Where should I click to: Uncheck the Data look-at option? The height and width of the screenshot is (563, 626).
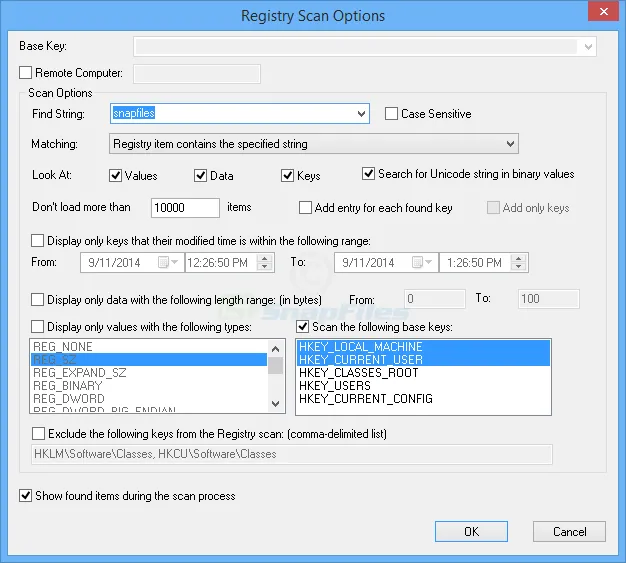(x=200, y=175)
